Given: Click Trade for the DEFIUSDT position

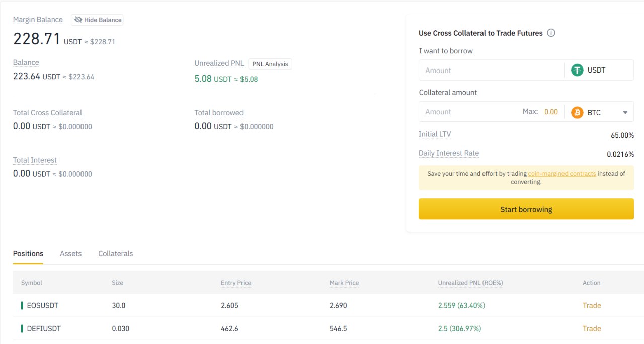Looking at the screenshot, I should [x=592, y=328].
